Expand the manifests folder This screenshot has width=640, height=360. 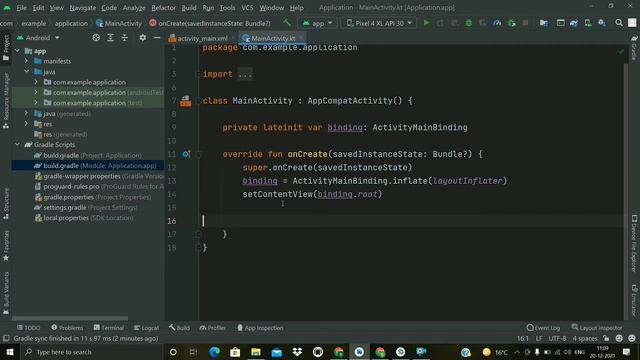point(27,61)
